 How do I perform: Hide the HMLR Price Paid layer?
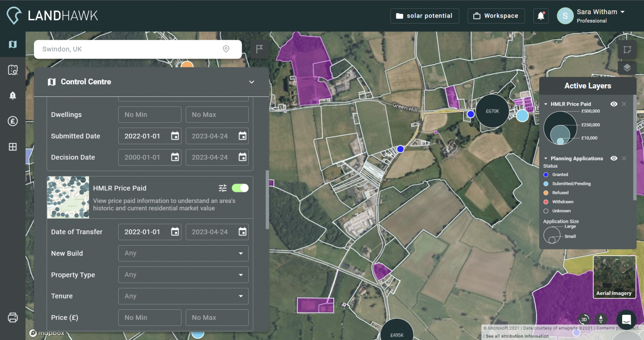(614, 104)
